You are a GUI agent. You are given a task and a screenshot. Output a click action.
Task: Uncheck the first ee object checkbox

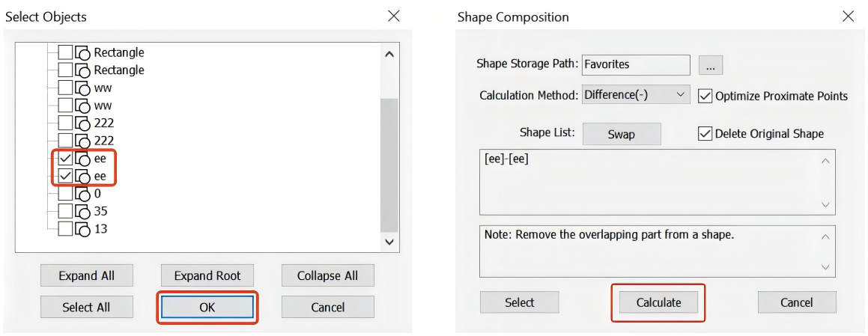(65, 159)
